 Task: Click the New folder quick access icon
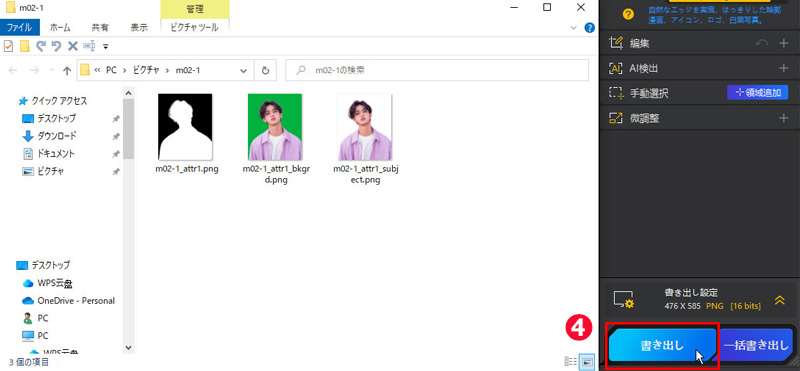[x=24, y=46]
